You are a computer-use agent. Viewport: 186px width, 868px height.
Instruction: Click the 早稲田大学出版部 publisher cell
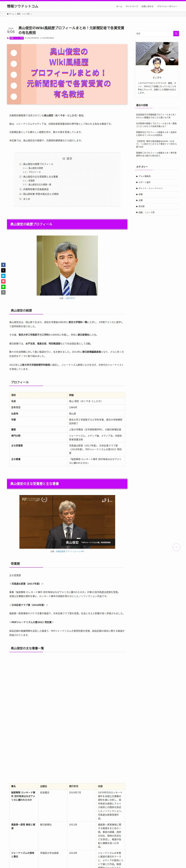click(53, 859)
